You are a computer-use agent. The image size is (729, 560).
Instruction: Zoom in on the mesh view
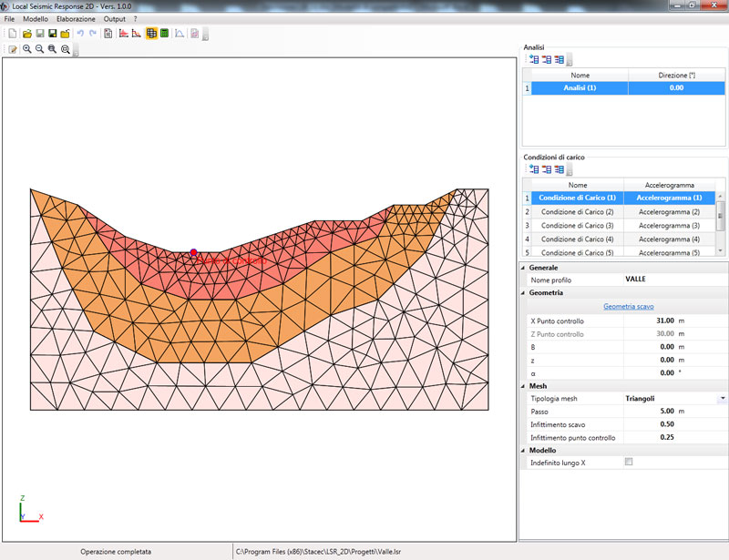[27, 49]
